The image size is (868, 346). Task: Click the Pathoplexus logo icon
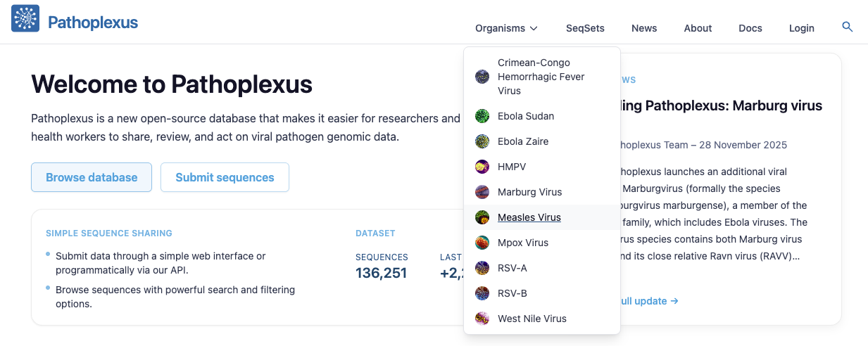(25, 19)
